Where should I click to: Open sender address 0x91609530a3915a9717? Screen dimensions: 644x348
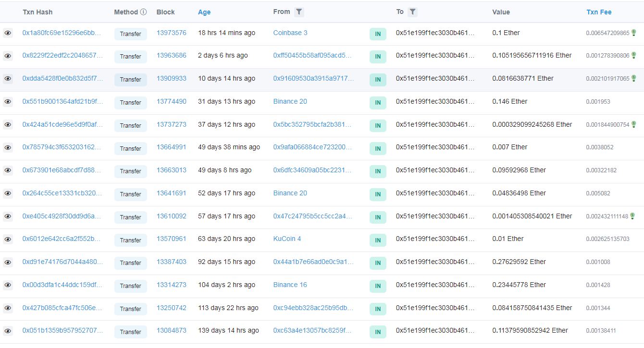pos(313,78)
